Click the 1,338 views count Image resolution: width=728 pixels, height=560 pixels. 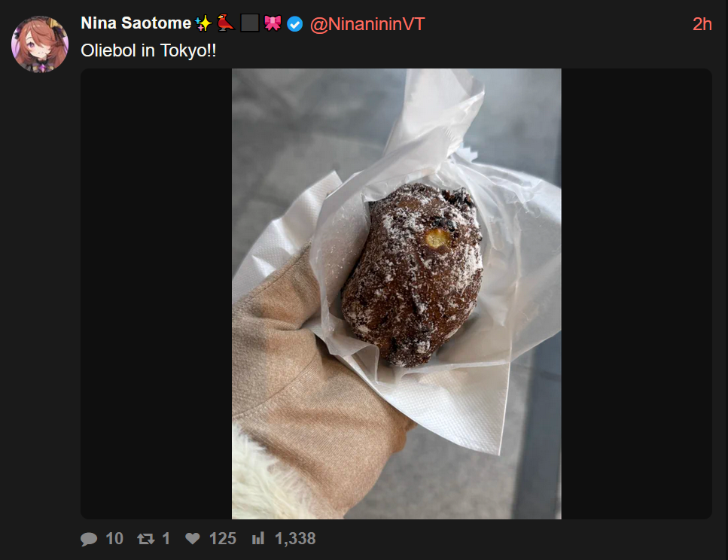pyautogui.click(x=295, y=539)
